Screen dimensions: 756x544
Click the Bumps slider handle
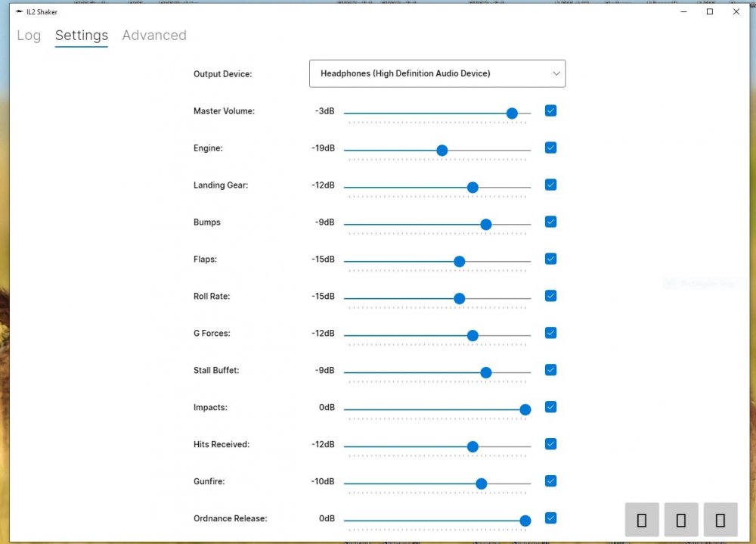coord(486,225)
